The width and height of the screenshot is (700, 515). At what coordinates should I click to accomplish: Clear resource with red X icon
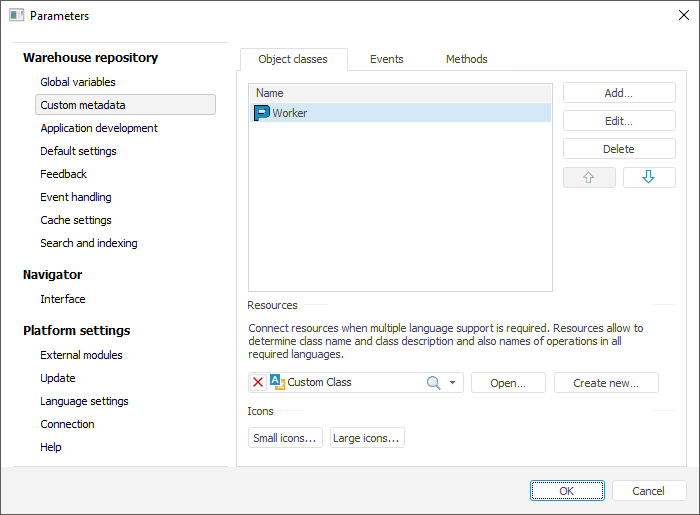259,382
